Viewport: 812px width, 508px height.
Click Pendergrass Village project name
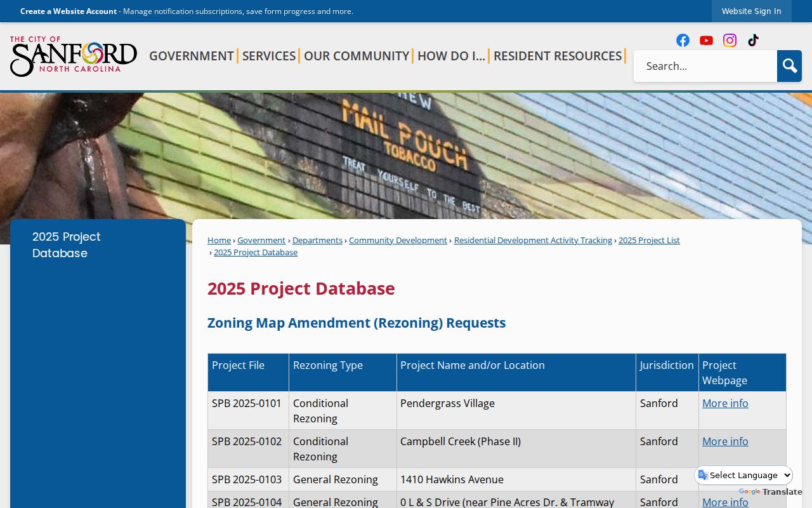click(x=447, y=403)
